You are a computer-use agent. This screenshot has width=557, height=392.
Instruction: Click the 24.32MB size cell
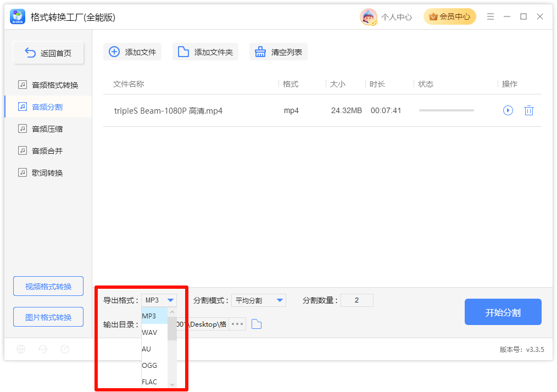(347, 111)
